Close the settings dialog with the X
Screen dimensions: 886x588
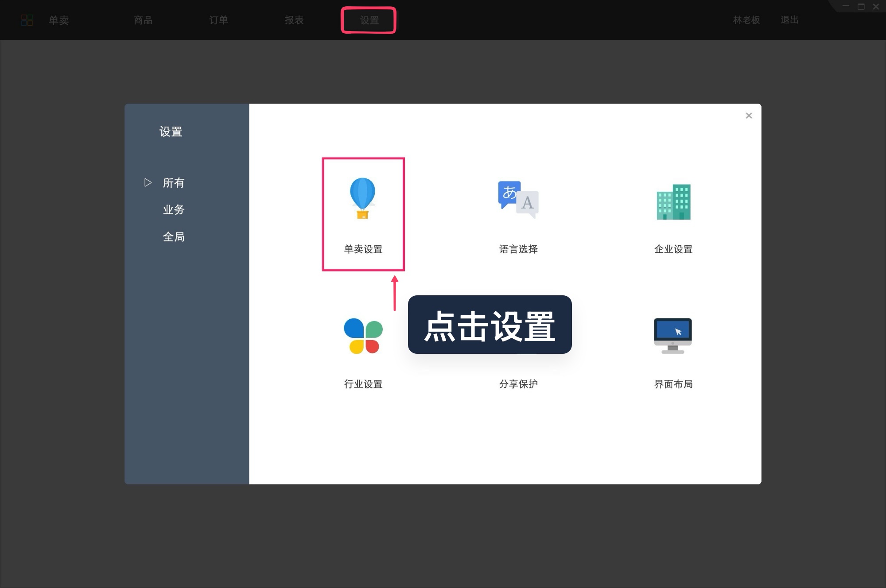[x=749, y=116]
